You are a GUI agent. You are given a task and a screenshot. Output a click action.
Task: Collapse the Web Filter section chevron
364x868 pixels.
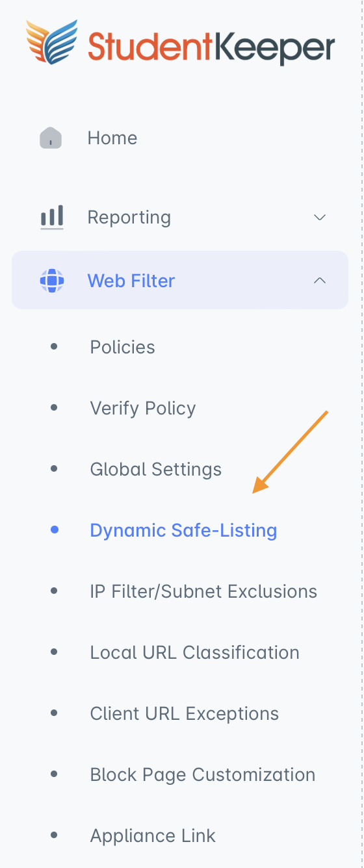(x=320, y=281)
